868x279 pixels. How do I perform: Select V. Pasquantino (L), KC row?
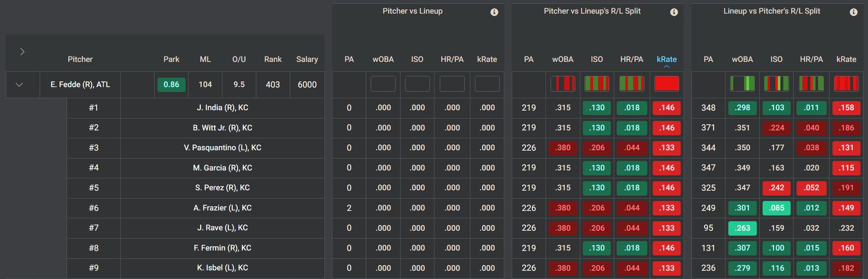click(x=196, y=148)
